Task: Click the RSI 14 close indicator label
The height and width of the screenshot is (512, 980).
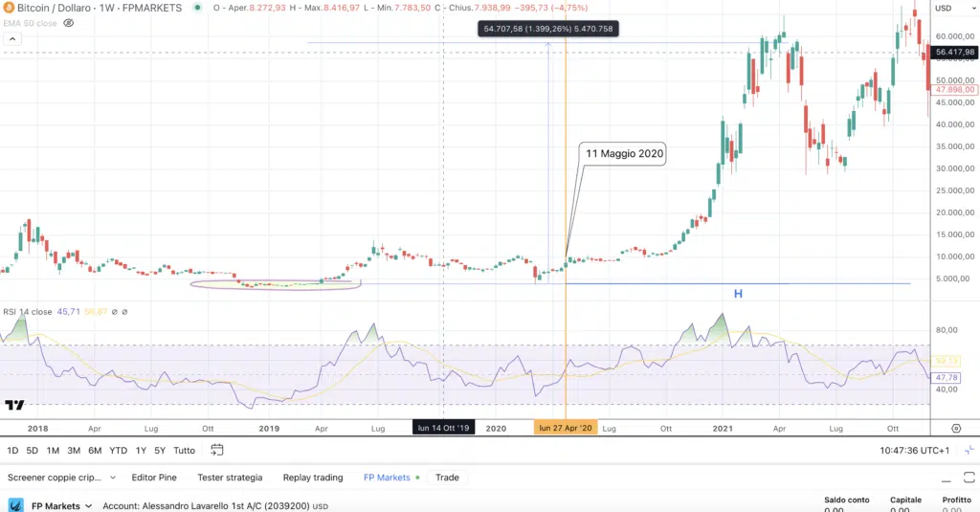Action: [28, 311]
